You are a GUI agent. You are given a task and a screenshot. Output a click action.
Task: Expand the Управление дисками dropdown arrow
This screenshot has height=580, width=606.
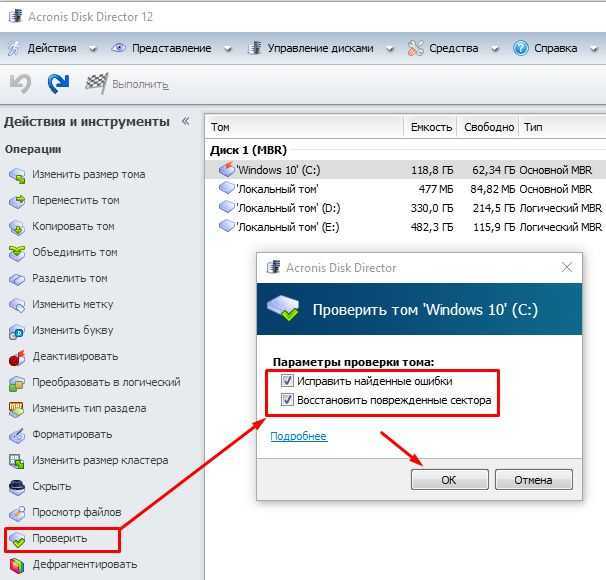coord(390,49)
